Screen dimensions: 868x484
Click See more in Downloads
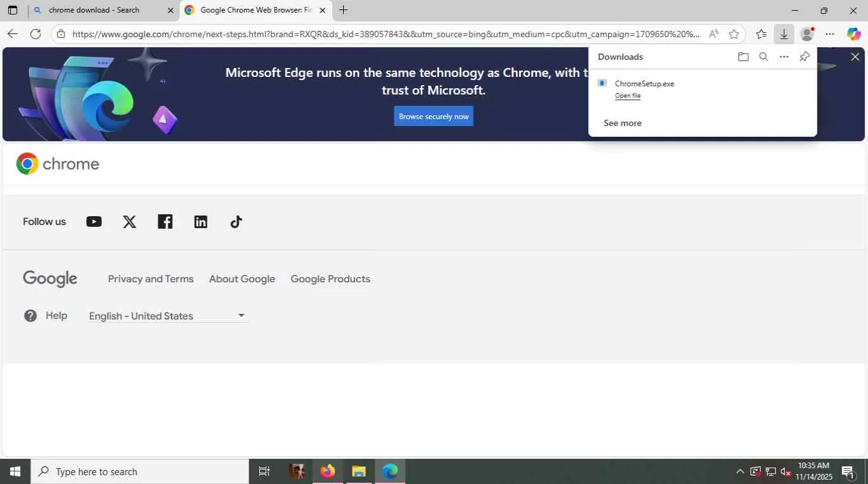(623, 123)
